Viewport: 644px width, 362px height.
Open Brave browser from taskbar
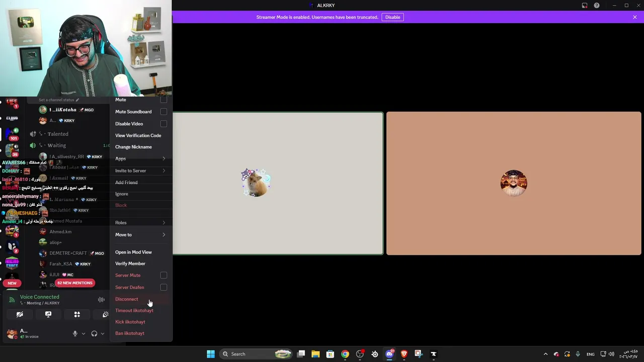pos(404,354)
